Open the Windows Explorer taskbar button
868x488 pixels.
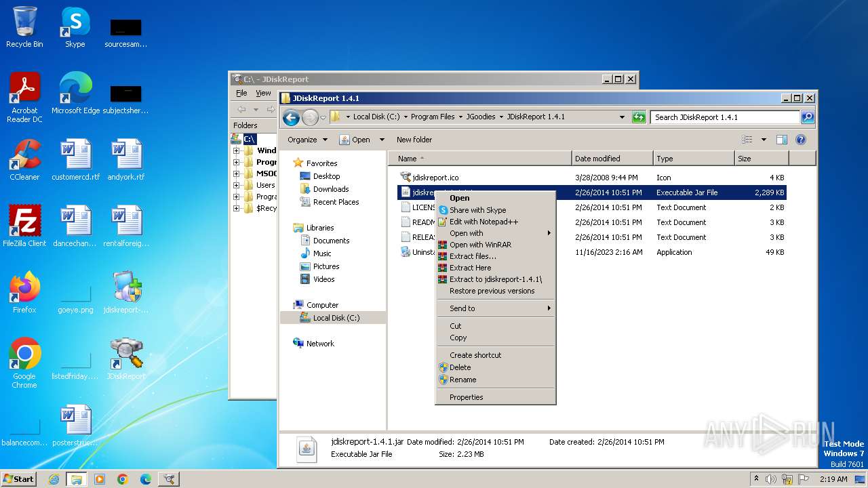77,479
